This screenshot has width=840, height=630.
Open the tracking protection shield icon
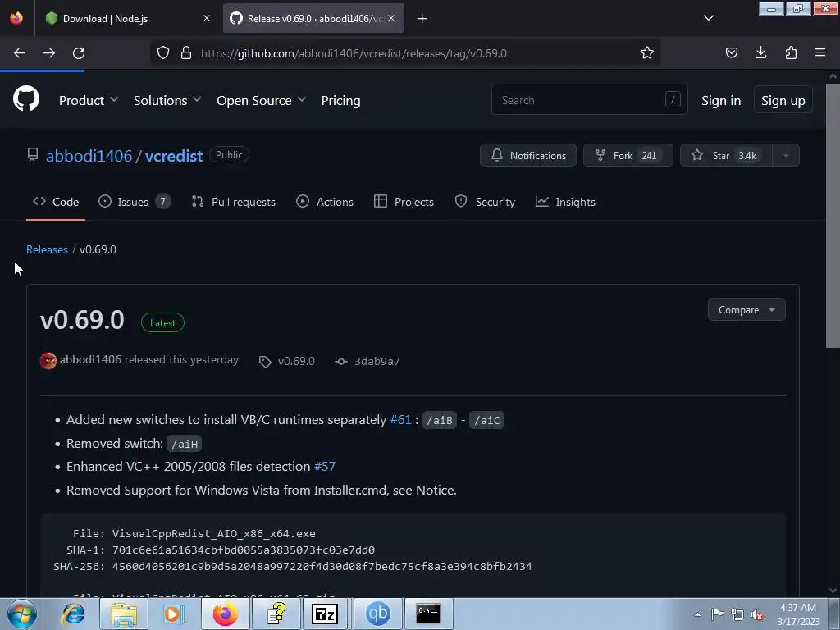tap(163, 53)
